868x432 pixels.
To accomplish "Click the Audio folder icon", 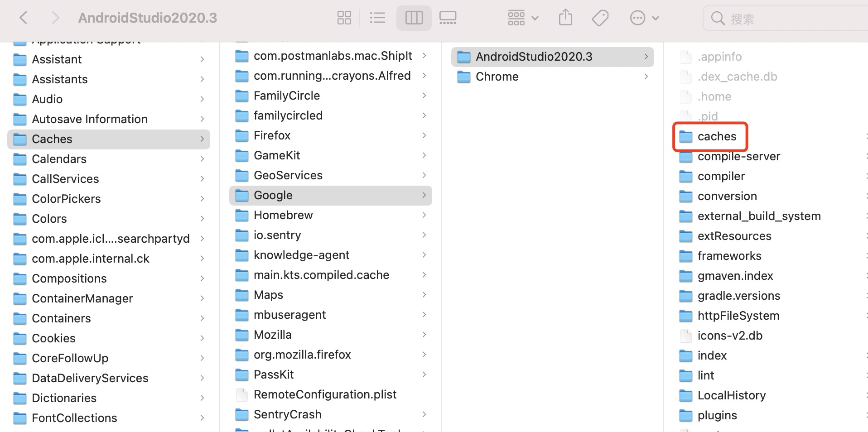I will [x=20, y=99].
